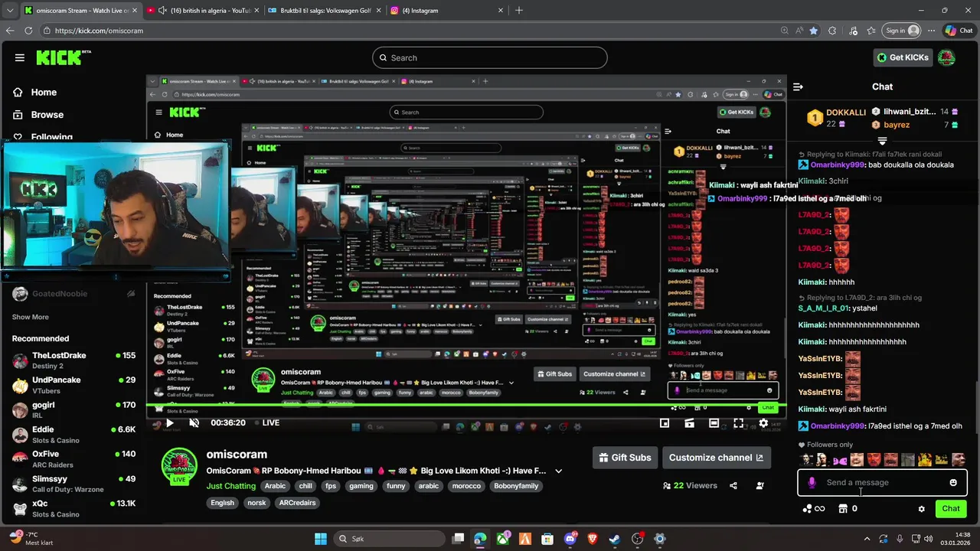Click the omiscoram channel avatar
The height and width of the screenshot is (551, 980).
[x=179, y=466]
